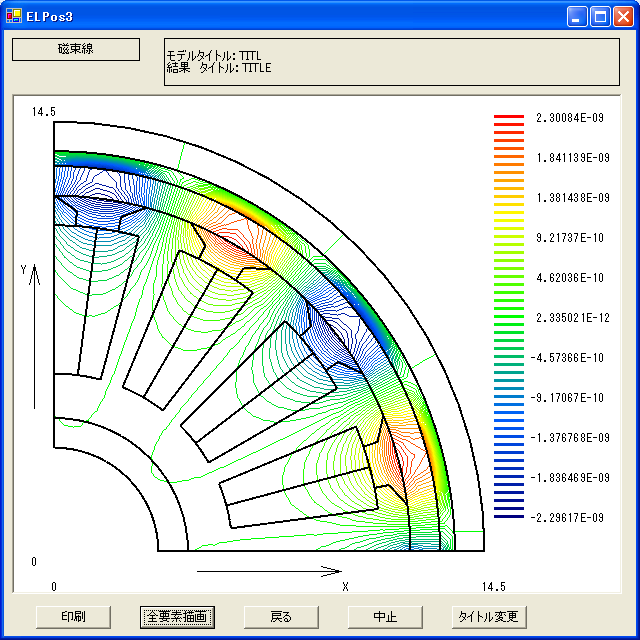Click the X axis label
Viewport: 640px width, 640px height.
345,587
